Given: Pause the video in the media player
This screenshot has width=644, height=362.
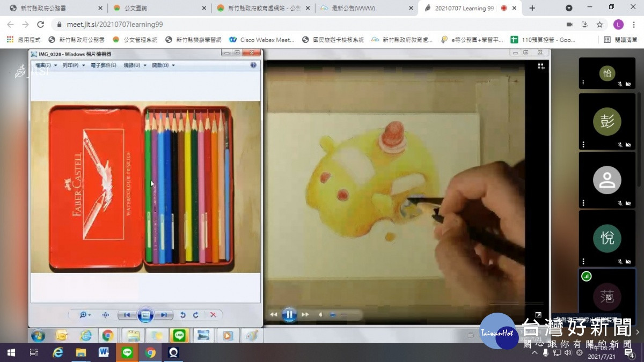Looking at the screenshot, I should point(289,315).
